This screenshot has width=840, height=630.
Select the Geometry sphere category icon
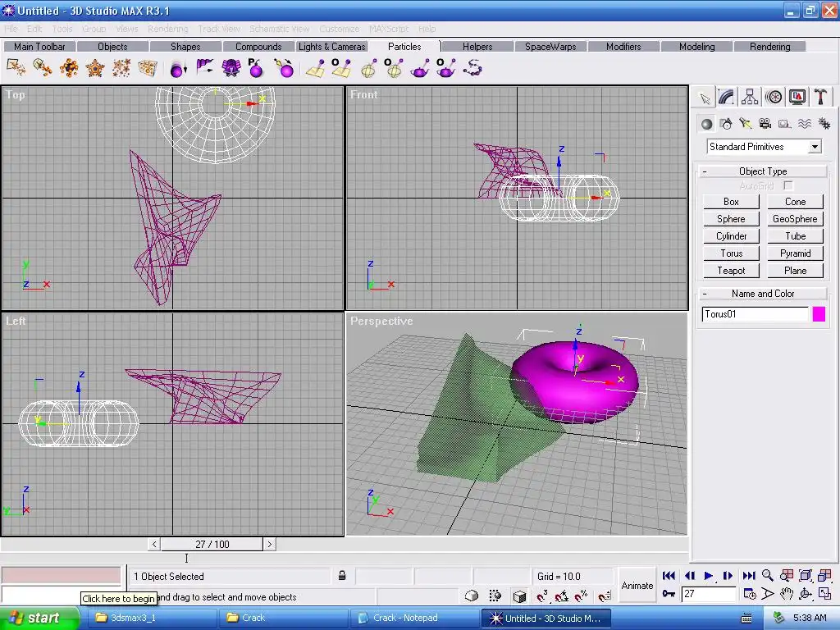tap(706, 125)
